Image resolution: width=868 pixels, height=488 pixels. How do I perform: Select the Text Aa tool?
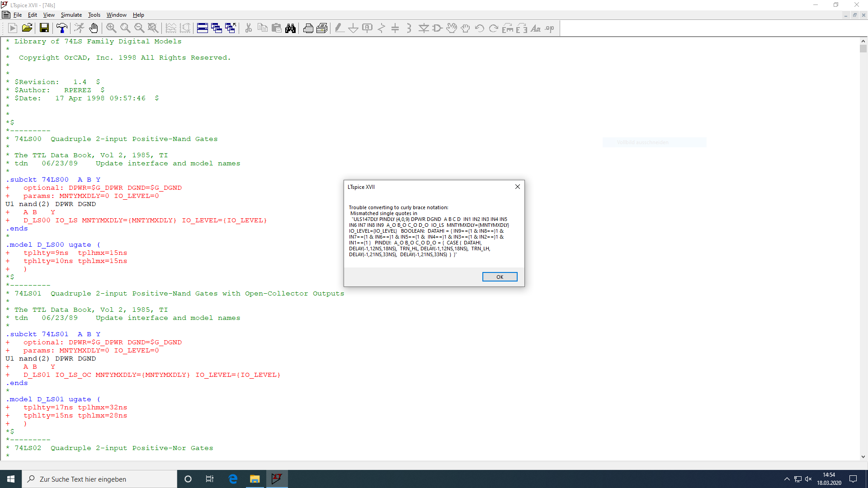536,28
